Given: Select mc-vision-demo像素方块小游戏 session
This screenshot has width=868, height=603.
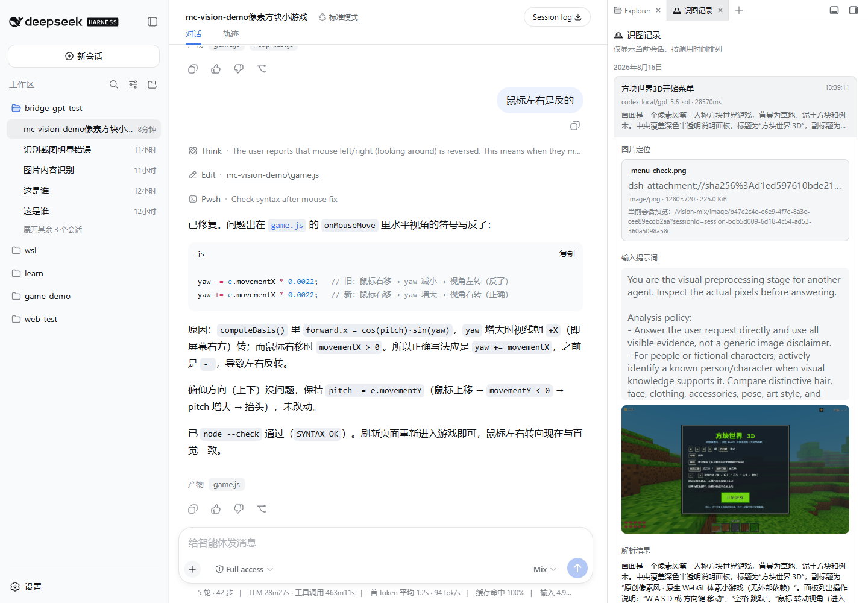Looking at the screenshot, I should (84, 129).
